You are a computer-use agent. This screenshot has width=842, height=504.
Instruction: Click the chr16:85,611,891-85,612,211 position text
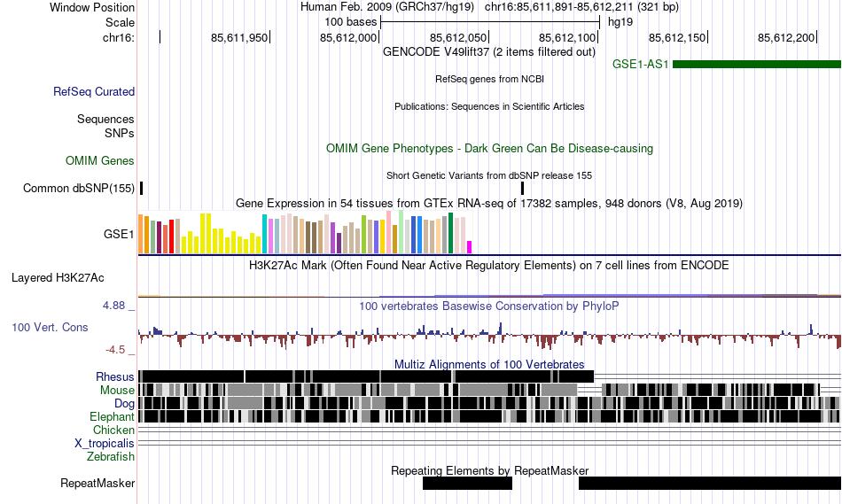click(581, 7)
